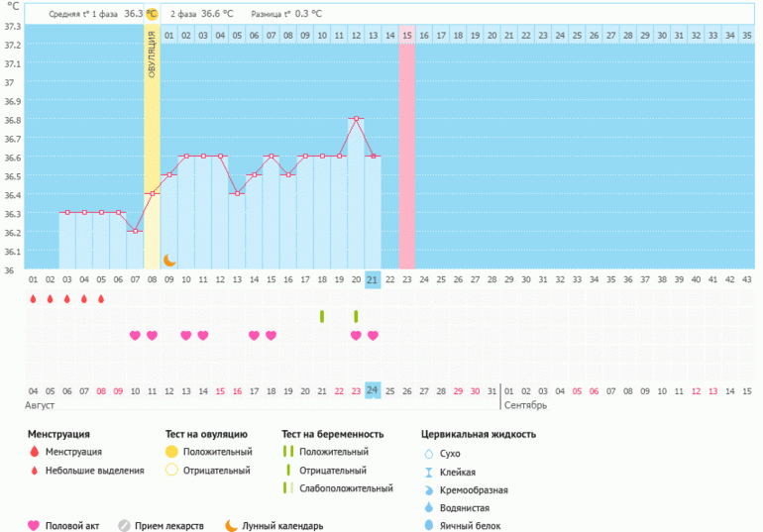Select the highlighted cycle day 21
This screenshot has height=532, width=763.
point(373,280)
